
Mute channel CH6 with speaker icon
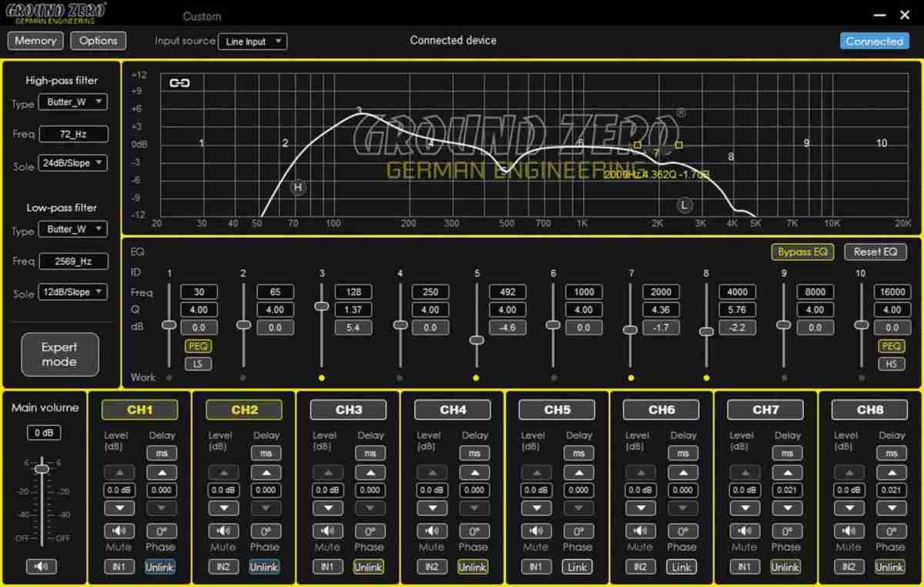(641, 531)
